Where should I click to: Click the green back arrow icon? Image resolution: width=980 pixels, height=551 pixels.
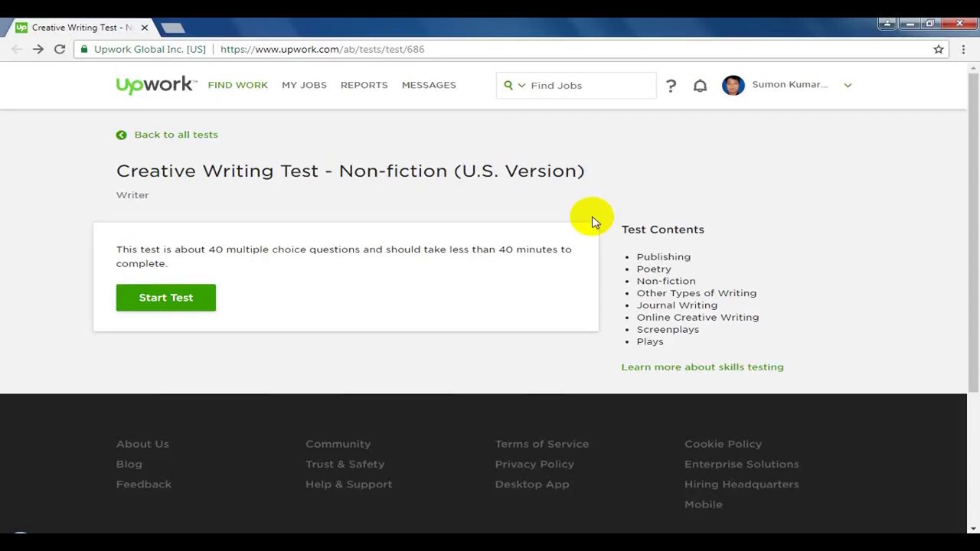(121, 135)
